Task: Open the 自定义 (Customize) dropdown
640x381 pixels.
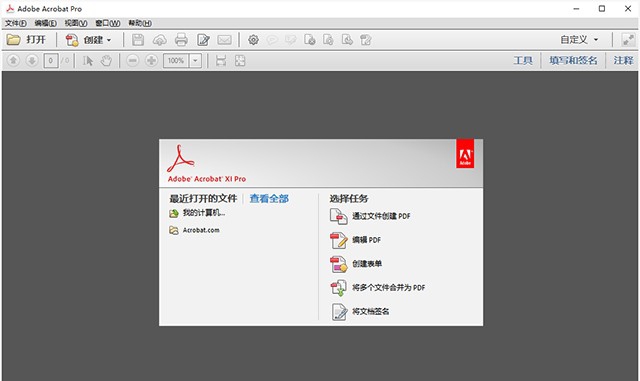Action: (x=580, y=40)
